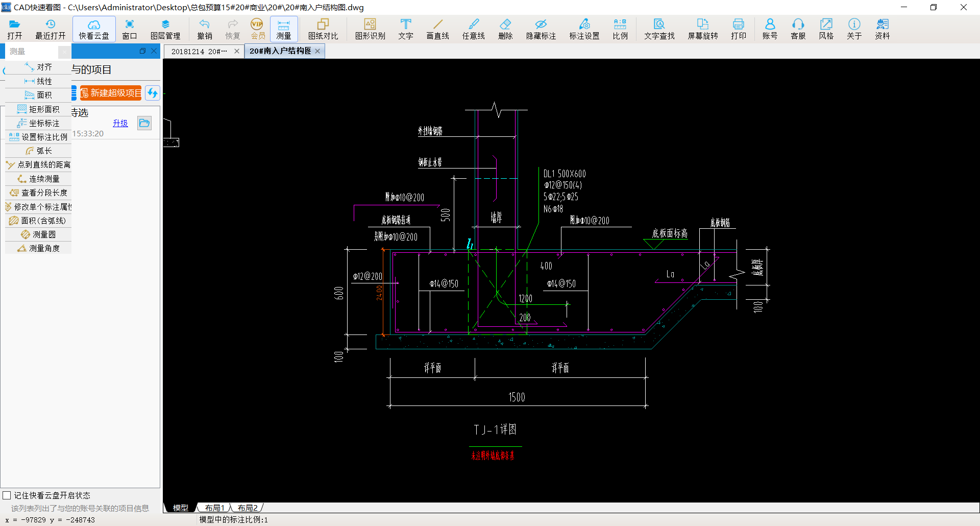
Task: Close the cloud disk side panel
Action: [154, 51]
